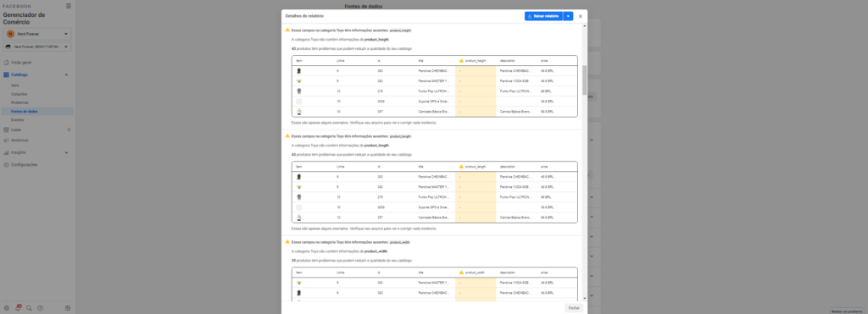Click the Baixar relatório button
This screenshot has width=868, height=314.
(x=543, y=17)
